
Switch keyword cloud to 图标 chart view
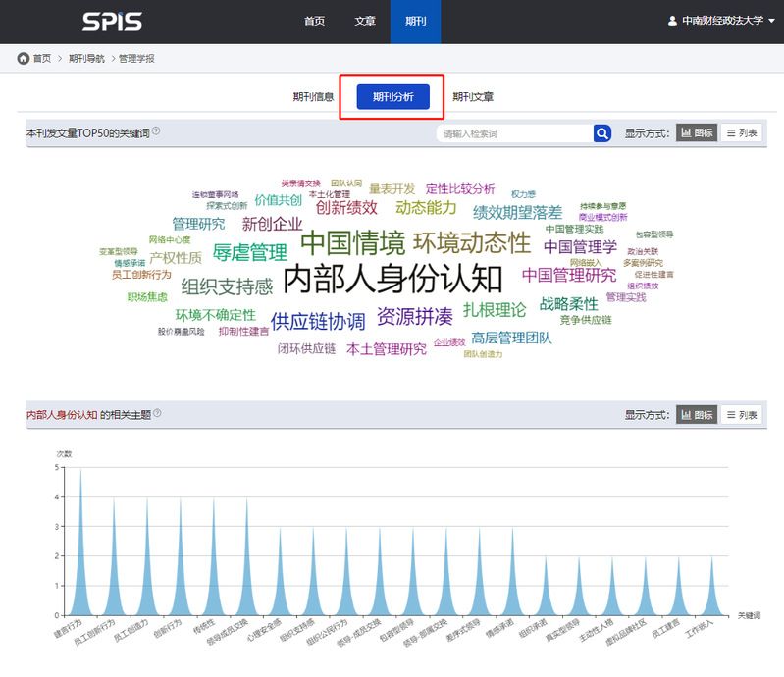(697, 133)
